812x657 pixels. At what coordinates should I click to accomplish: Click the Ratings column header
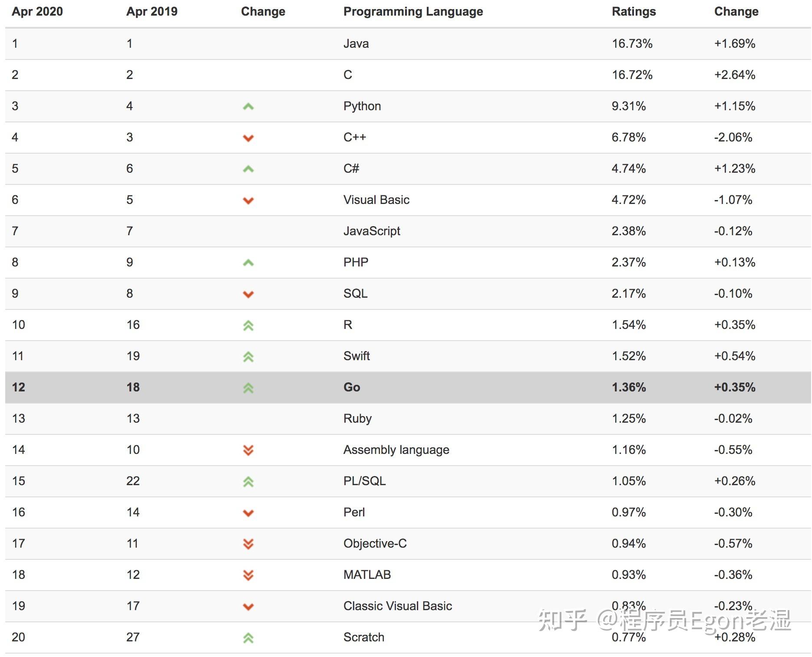[x=634, y=12]
